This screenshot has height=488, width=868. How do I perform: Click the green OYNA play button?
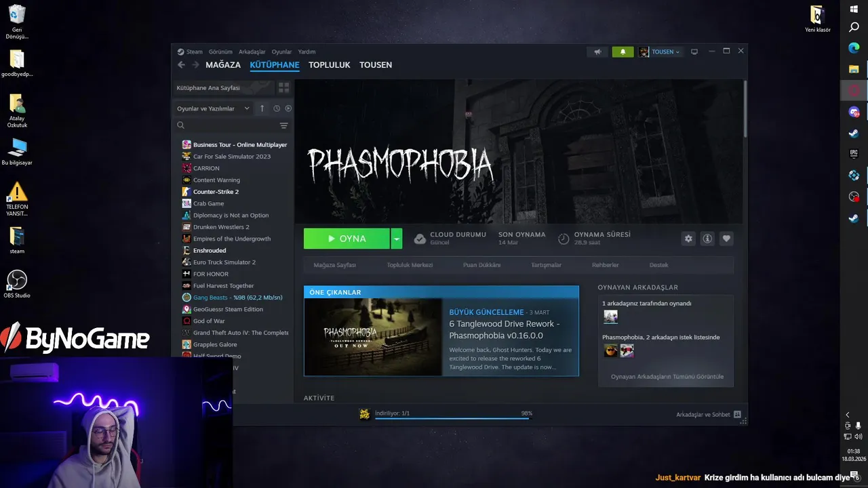coord(347,239)
